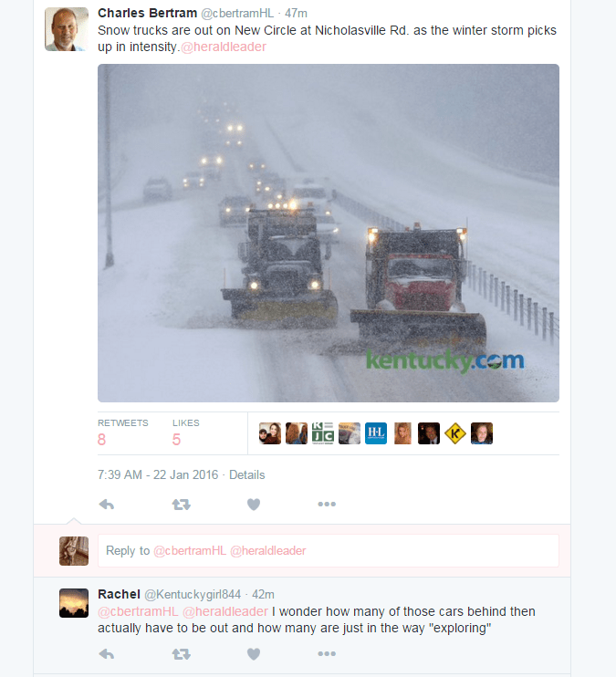616x677 pixels.
Task: Click the reply input field
Action: (x=329, y=550)
